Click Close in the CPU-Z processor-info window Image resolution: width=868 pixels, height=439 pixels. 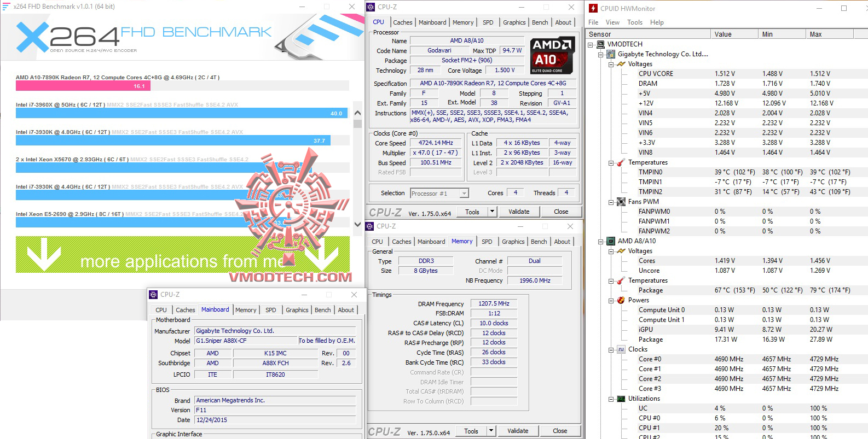click(561, 212)
